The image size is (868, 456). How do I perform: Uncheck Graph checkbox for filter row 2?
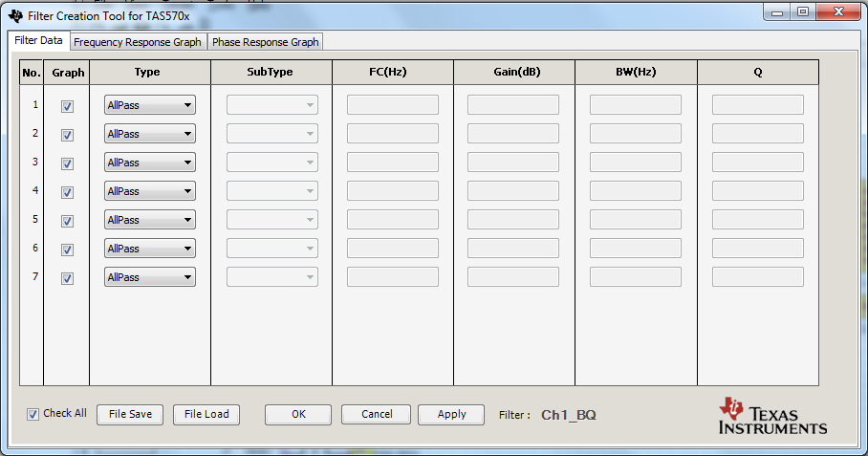pos(68,135)
